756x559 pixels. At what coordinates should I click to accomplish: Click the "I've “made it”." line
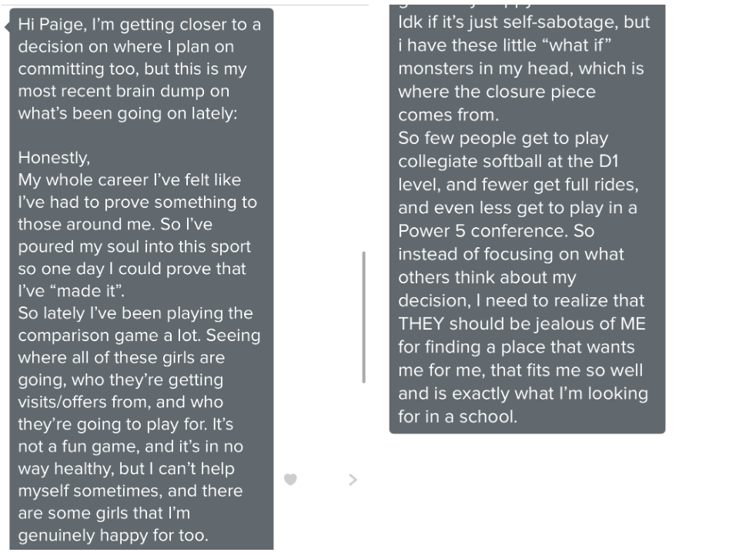point(72,291)
